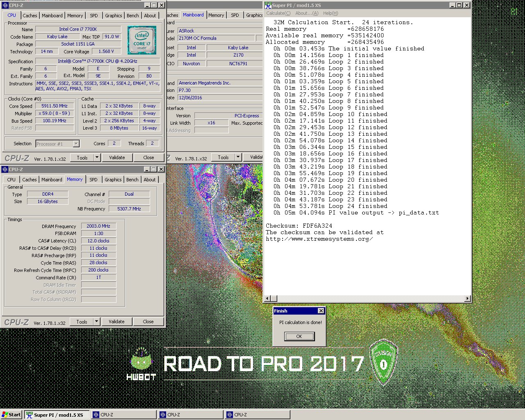Click the motherboard model Z170M OC Formula
This screenshot has width=525, height=420.
[216, 38]
